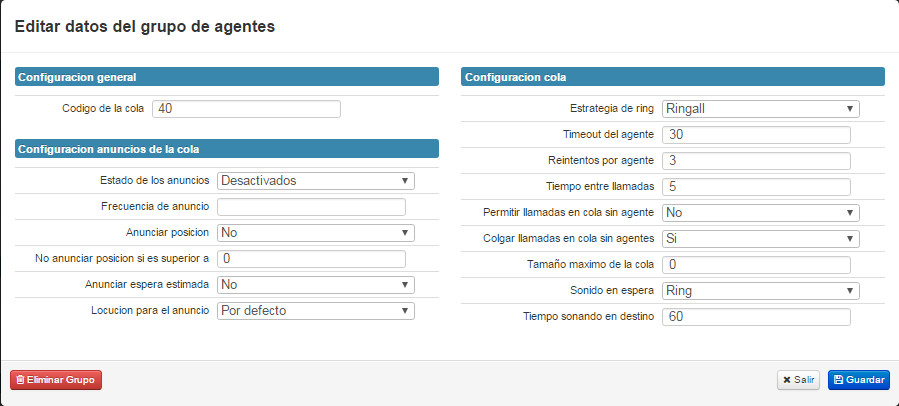
Task: Open the Estado de los anuncios dropdown
Action: pyautogui.click(x=315, y=181)
